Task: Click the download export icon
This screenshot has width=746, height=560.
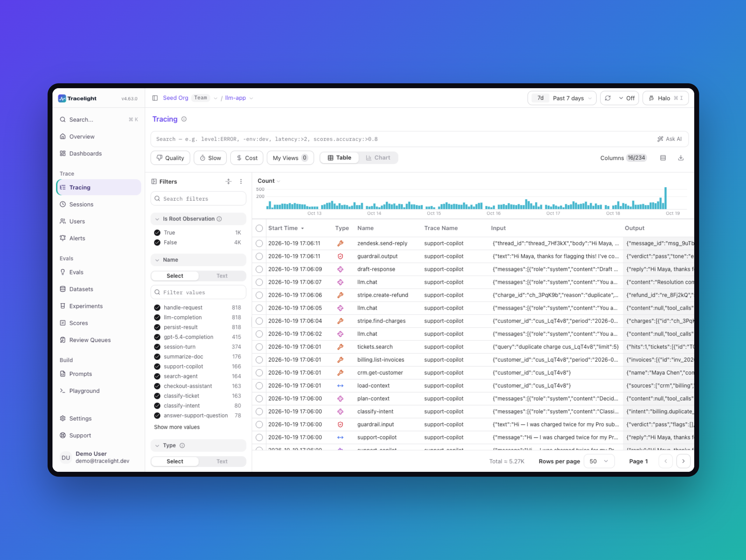Action: point(681,158)
